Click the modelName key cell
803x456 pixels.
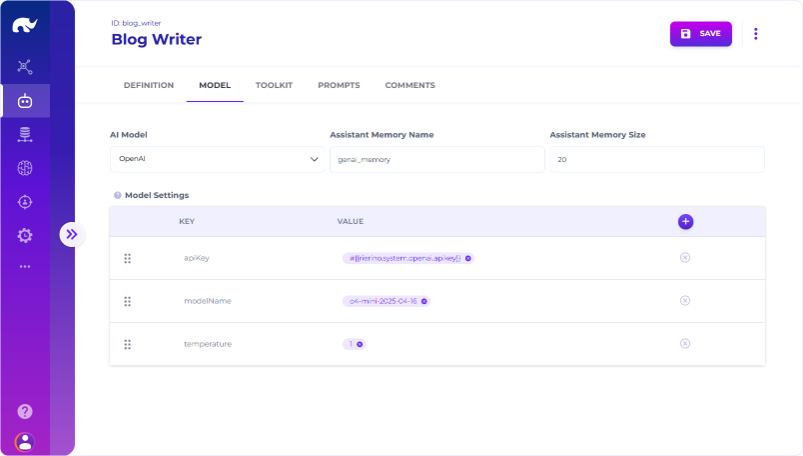coord(207,301)
